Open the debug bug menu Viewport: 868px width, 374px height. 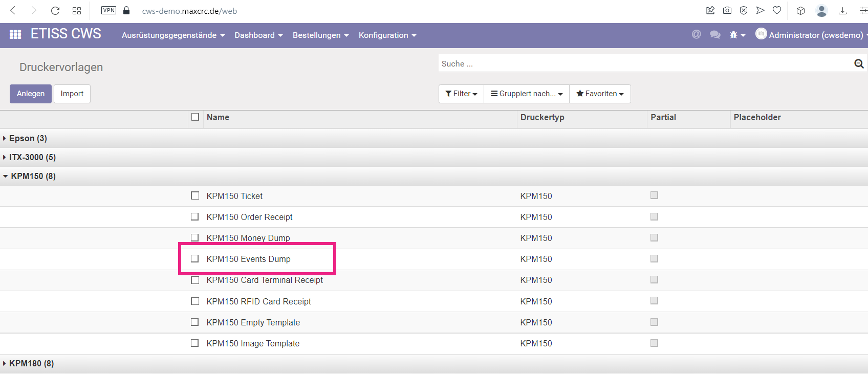[737, 35]
